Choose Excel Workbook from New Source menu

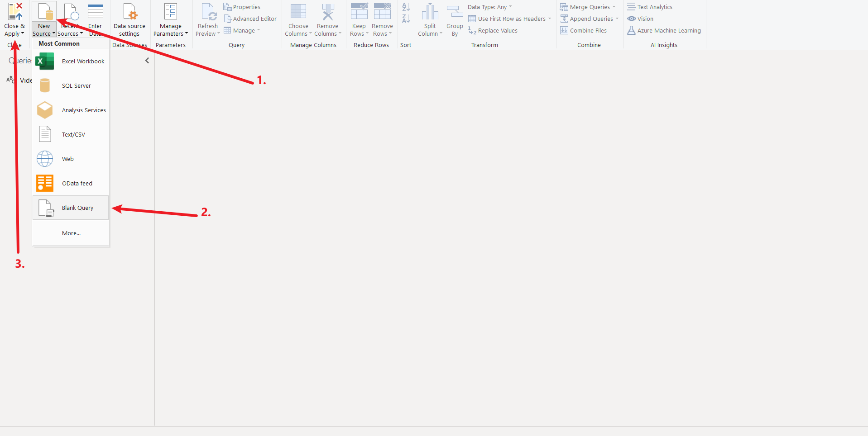(x=83, y=62)
